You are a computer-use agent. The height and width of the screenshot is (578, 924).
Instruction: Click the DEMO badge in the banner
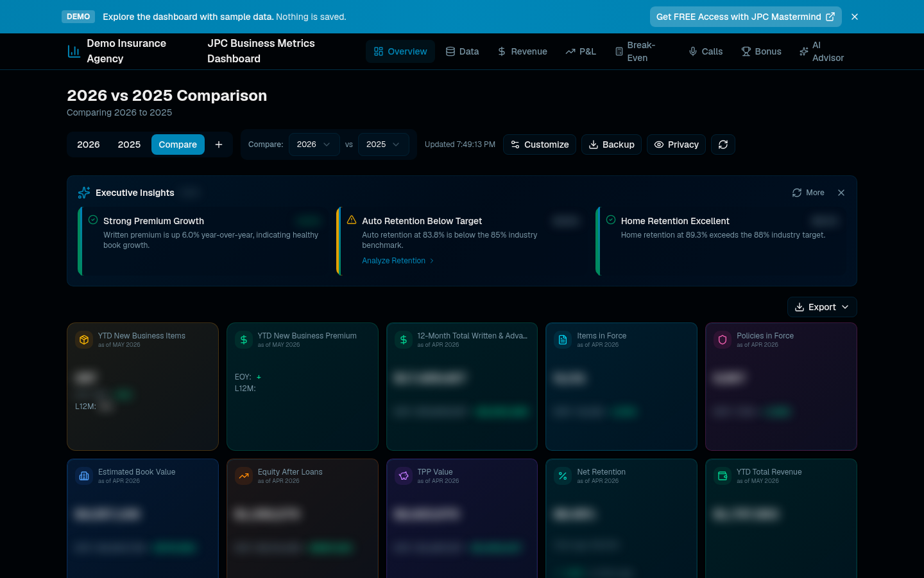click(x=78, y=17)
